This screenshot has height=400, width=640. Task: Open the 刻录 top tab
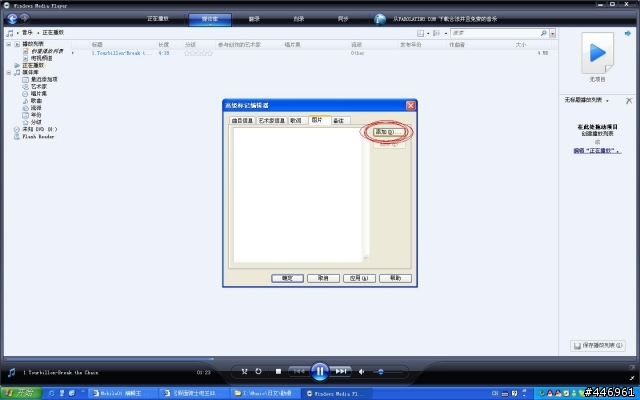[x=299, y=19]
